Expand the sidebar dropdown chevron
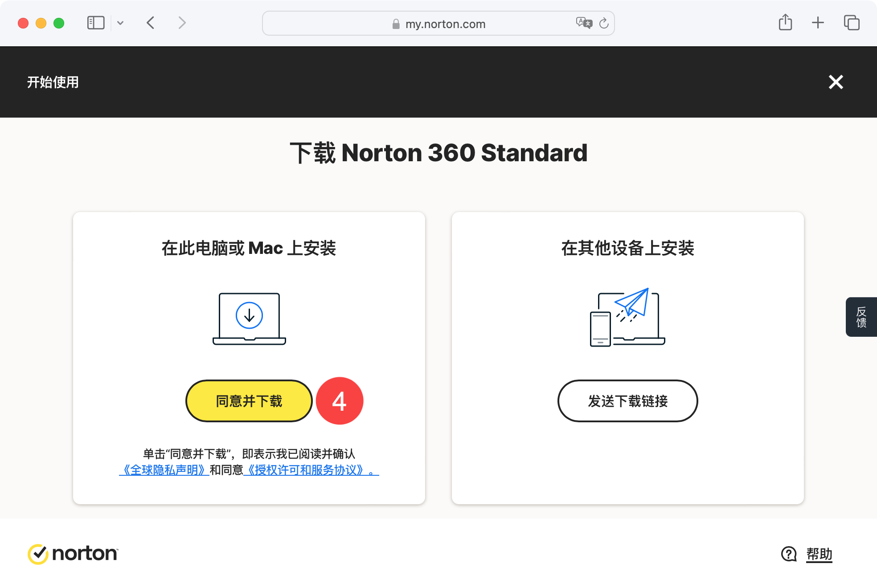 coord(120,23)
